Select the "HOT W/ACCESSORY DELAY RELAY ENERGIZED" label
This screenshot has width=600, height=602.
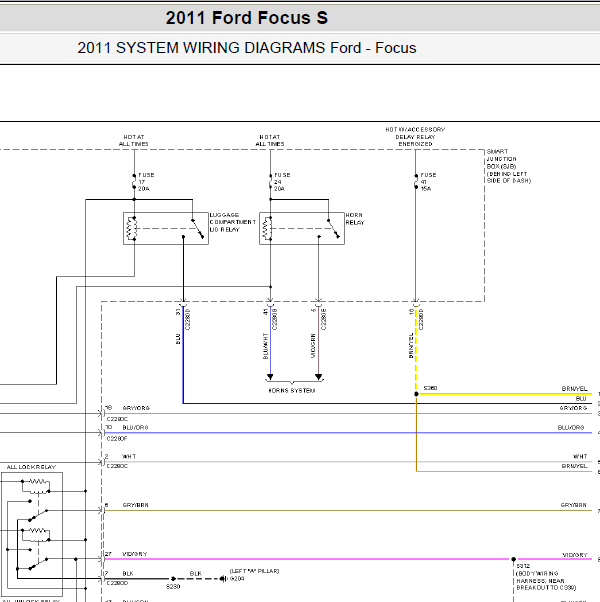[x=415, y=137]
